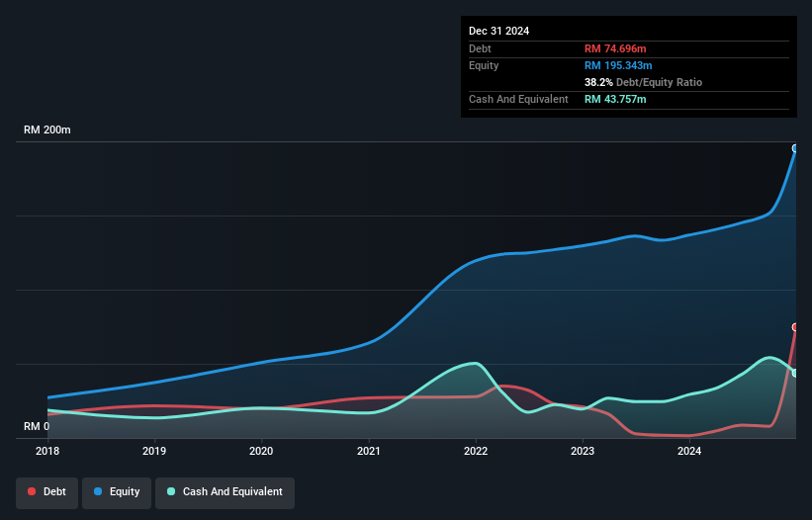Click Cash And Equivalent label in tooltip

[518, 99]
